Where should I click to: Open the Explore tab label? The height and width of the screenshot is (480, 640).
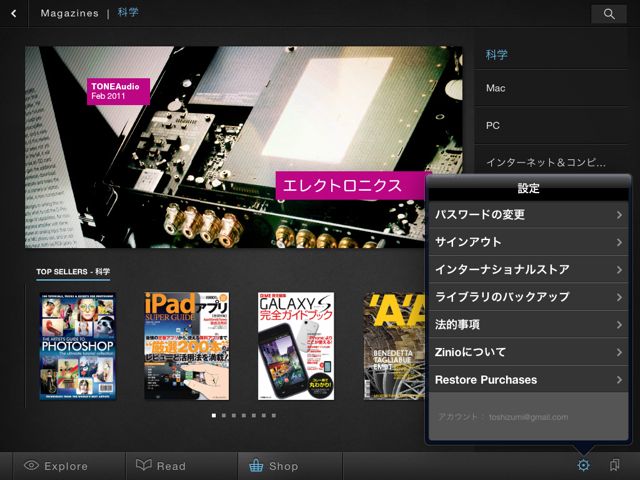[66, 466]
